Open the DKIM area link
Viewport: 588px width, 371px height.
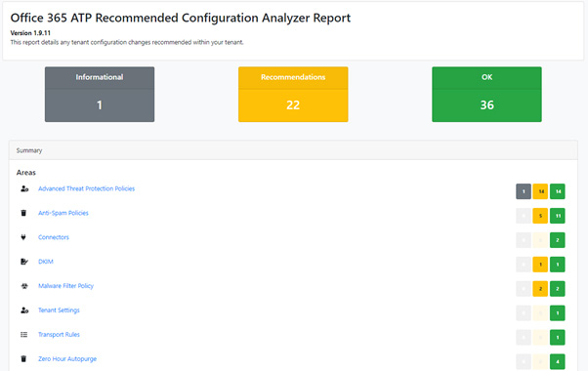coord(46,262)
